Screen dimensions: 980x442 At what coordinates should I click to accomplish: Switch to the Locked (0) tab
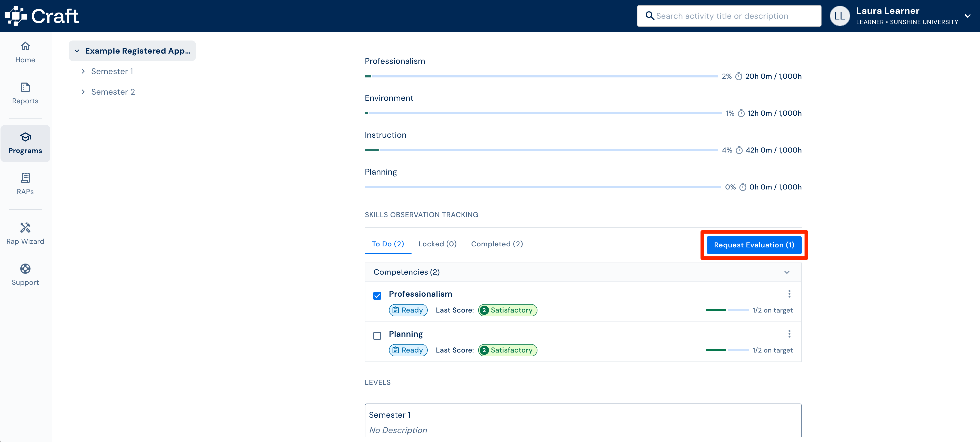click(437, 244)
